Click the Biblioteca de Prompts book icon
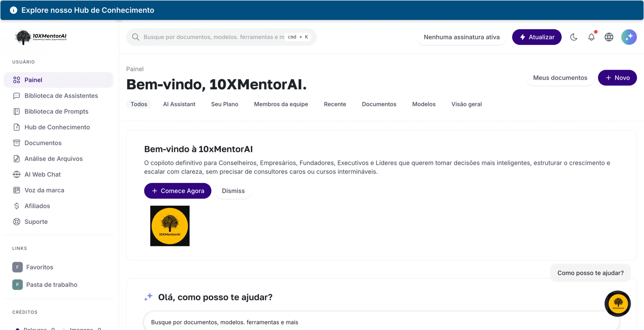This screenshot has width=644, height=330. [17, 111]
